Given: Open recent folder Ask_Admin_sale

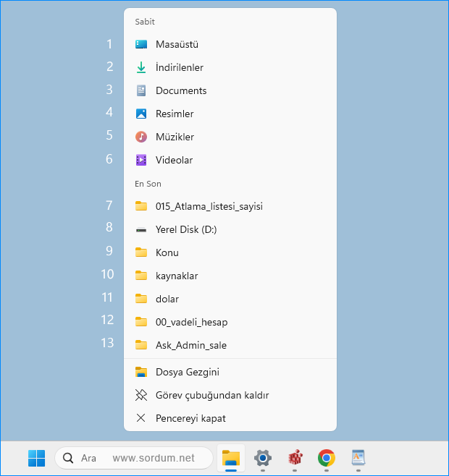Looking at the screenshot, I should point(230,345).
